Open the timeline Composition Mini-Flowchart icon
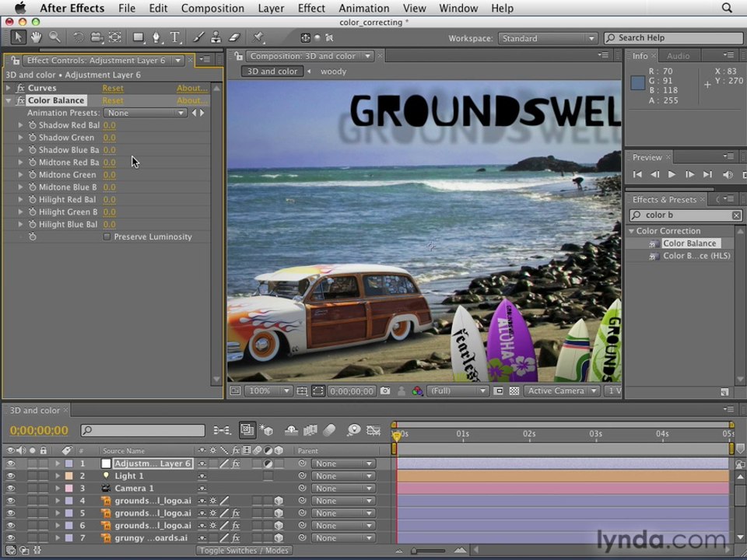Viewport: 747px width, 560px height. tap(222, 430)
